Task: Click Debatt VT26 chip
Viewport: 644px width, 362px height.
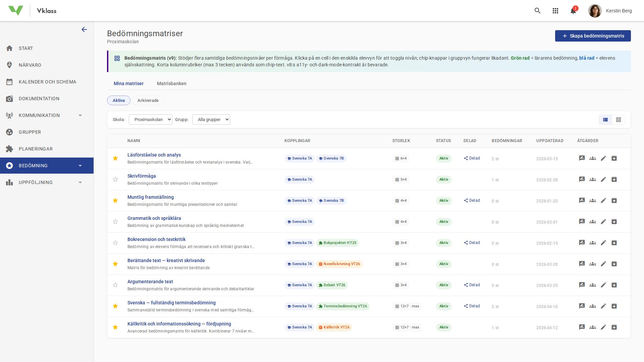Action: [332, 285]
